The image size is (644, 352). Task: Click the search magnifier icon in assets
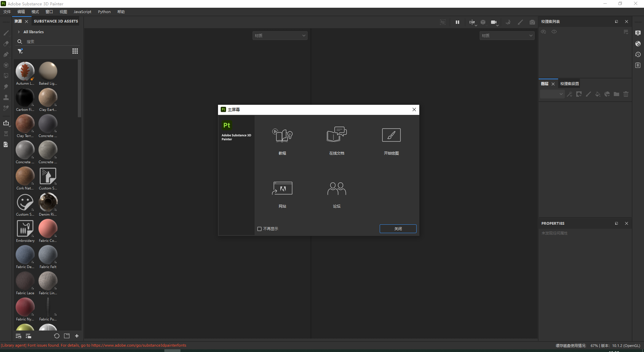(x=20, y=42)
